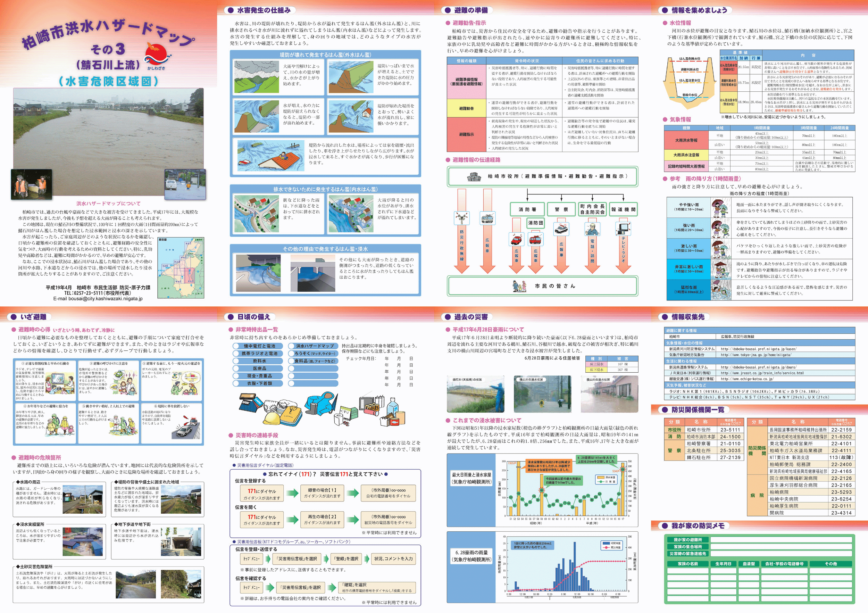Click the いざ避難 section header
Screen dimensions: 868x613
coord(29,317)
